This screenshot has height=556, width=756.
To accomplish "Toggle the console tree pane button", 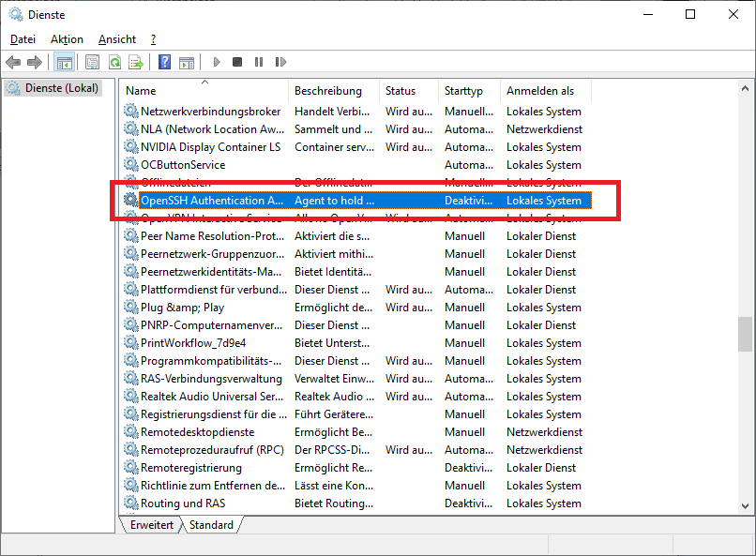I will pyautogui.click(x=65, y=63).
